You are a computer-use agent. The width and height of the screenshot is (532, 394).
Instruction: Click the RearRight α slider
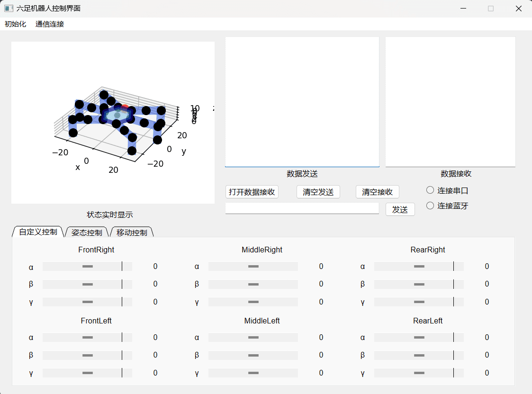click(x=419, y=267)
